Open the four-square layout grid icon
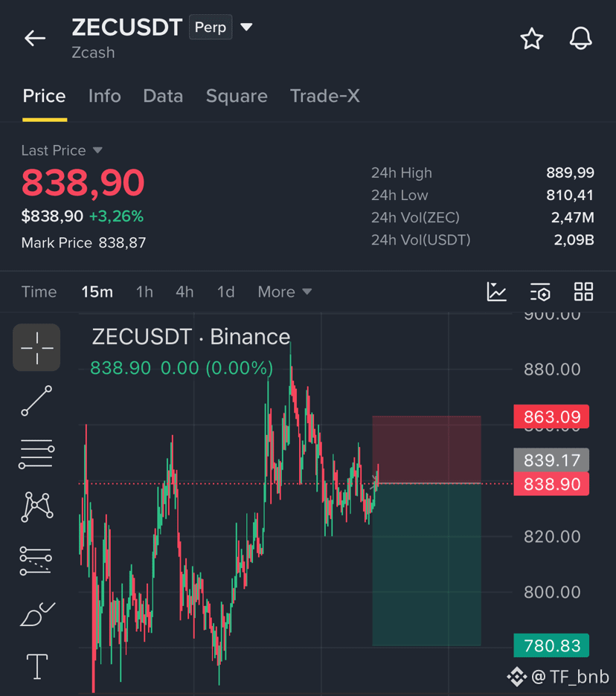Viewport: 616px width, 696px height. [583, 291]
